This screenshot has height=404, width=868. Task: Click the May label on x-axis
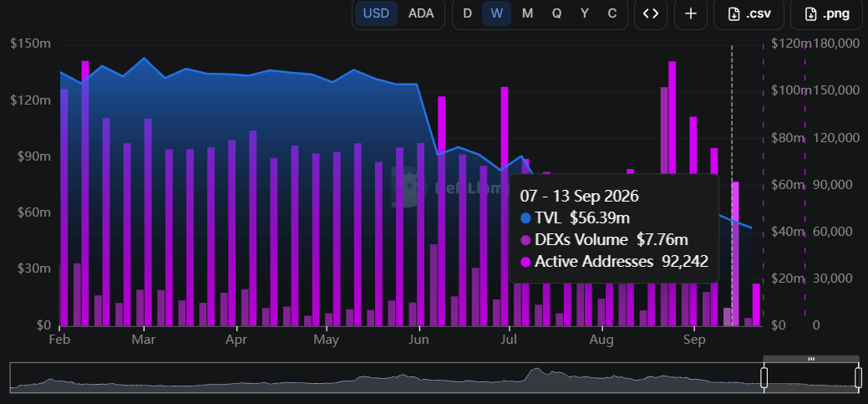tap(326, 339)
